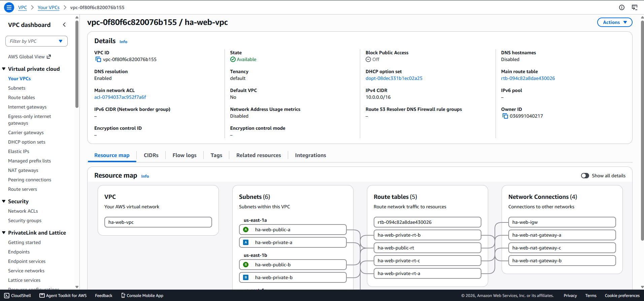This screenshot has height=301, width=644.
Task: Open Cookie preferences in footer
Action: click(622, 296)
